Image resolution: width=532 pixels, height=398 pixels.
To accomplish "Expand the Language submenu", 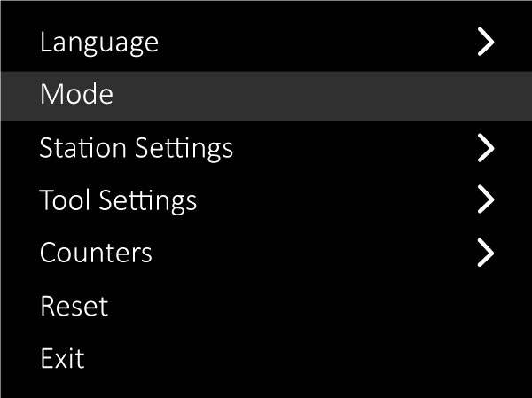I will (485, 42).
